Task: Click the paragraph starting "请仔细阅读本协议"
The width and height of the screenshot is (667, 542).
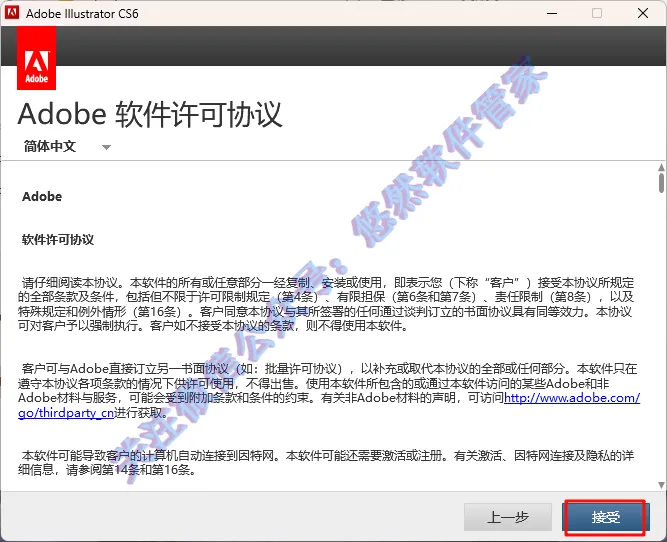Action: click(326, 304)
